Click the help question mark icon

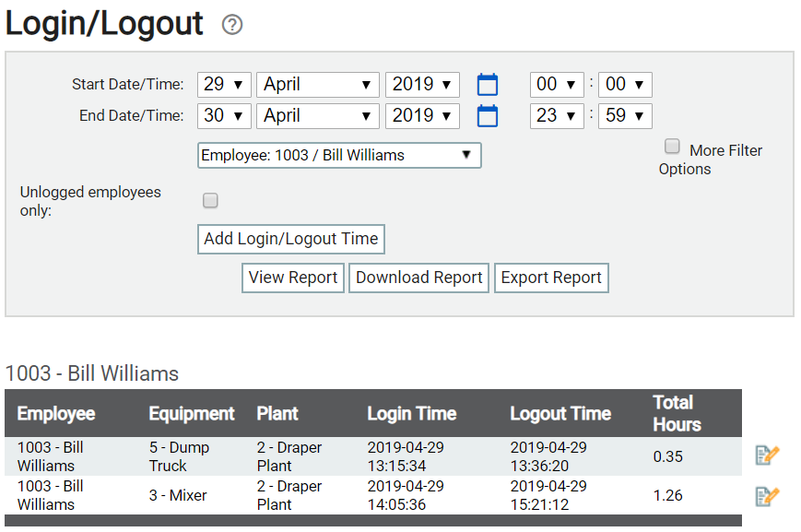click(232, 25)
